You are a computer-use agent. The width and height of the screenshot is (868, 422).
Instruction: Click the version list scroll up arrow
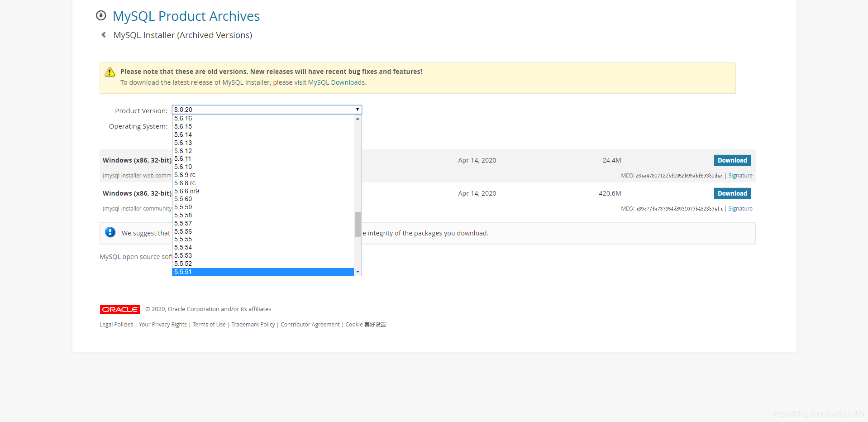358,119
